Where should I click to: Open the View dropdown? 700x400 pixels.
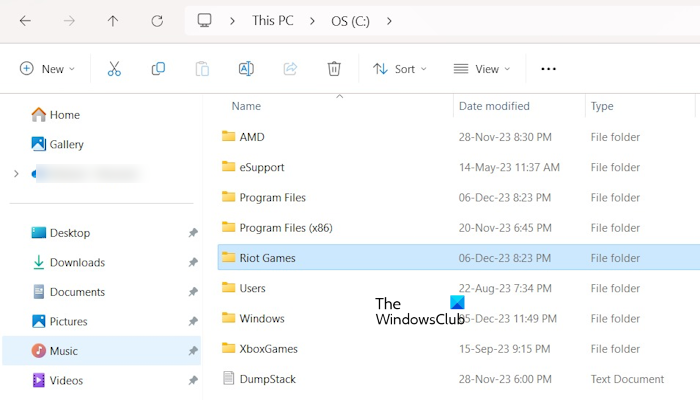(x=481, y=69)
